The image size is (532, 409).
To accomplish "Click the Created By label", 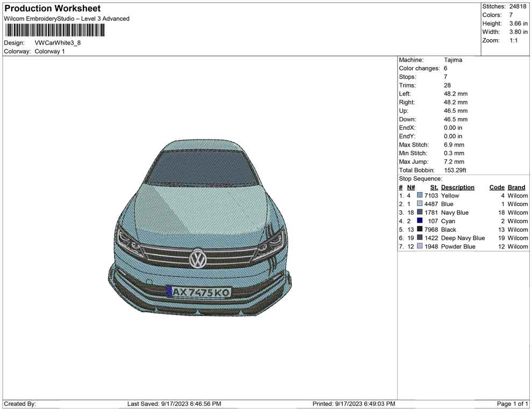I will pos(20,404).
